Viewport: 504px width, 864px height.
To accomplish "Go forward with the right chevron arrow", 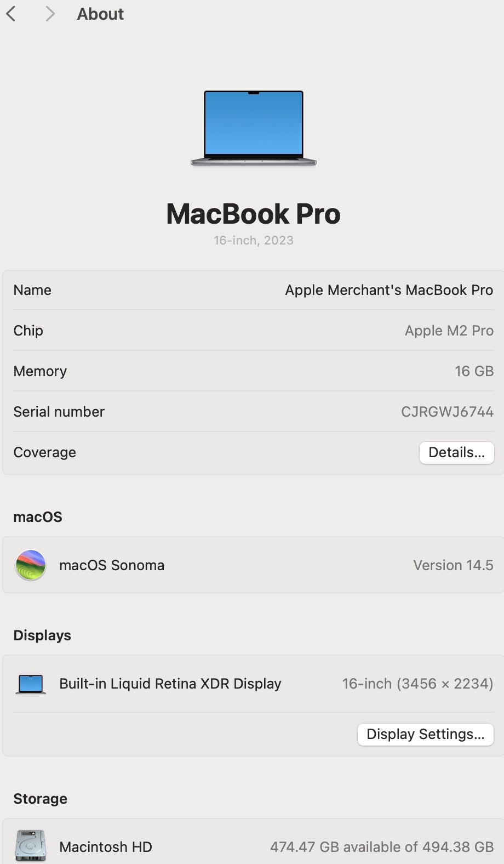I will [x=50, y=14].
